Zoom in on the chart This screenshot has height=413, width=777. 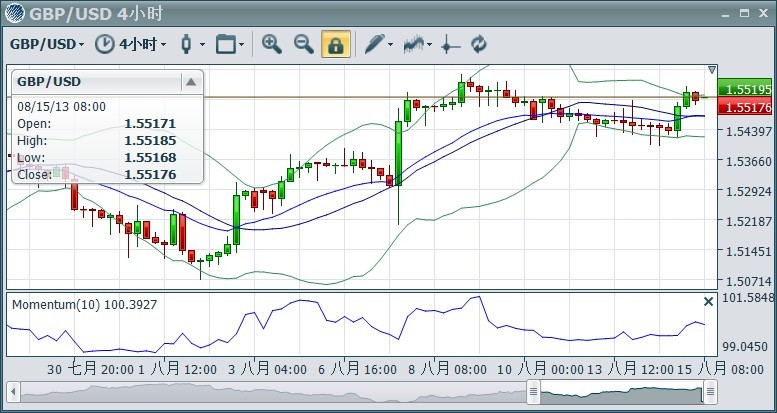[272, 44]
